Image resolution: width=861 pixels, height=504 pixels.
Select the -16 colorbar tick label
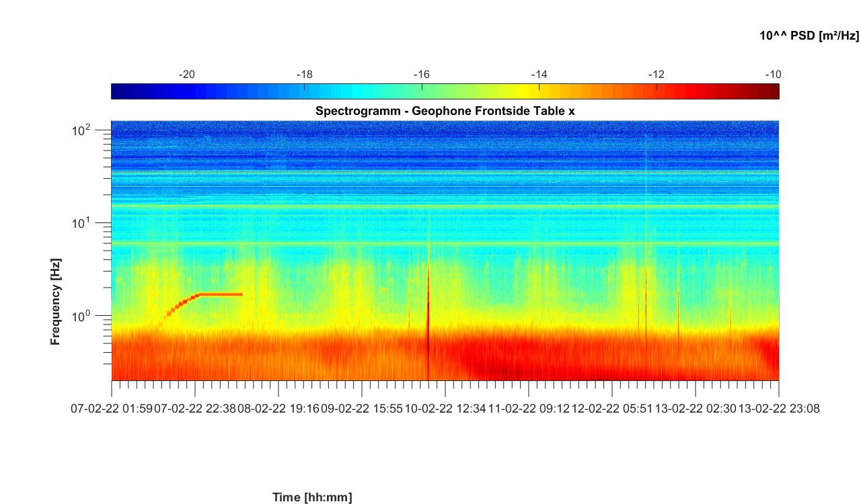click(x=422, y=75)
